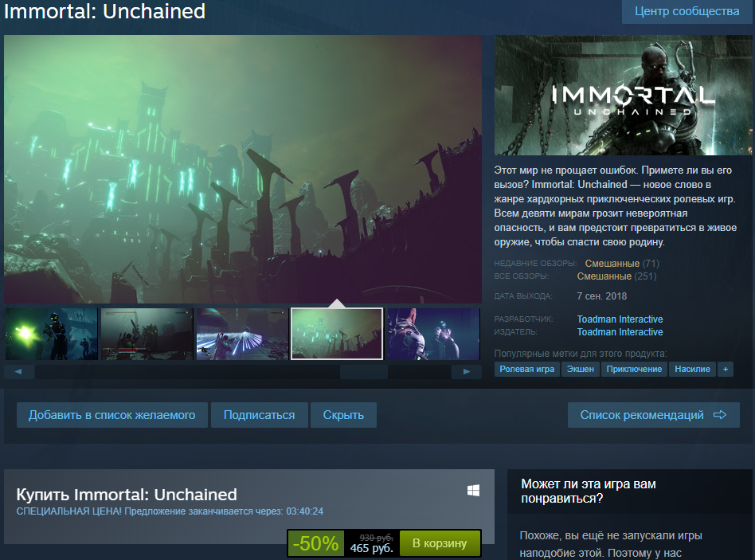Click the Скрыть ignore button

pos(343,415)
